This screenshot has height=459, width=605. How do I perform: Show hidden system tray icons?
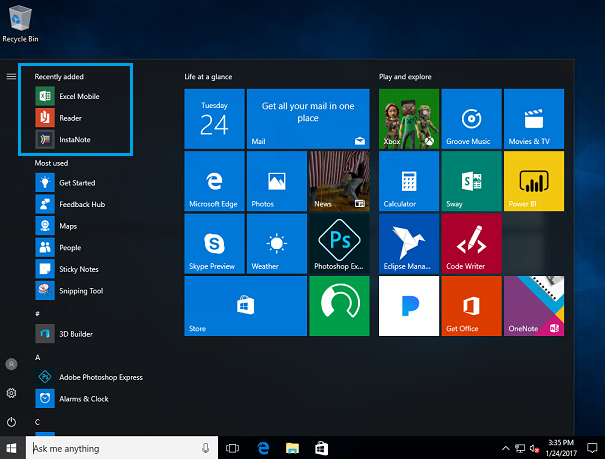click(505, 448)
